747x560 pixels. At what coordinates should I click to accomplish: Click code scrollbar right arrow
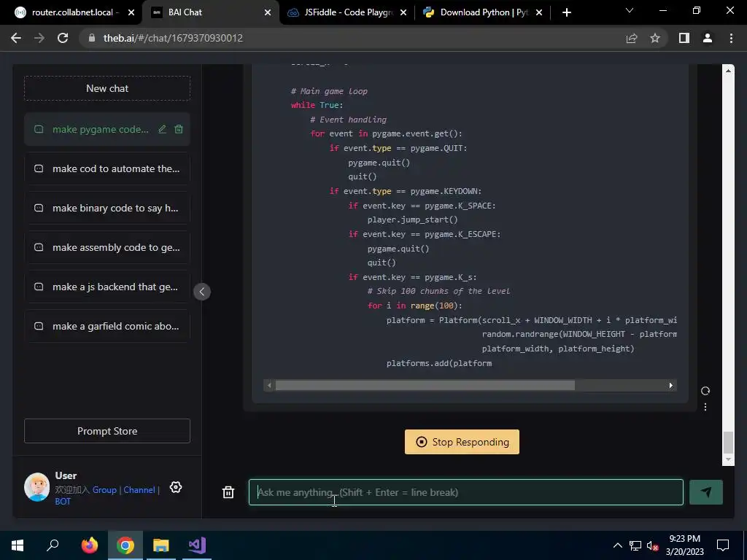(671, 385)
